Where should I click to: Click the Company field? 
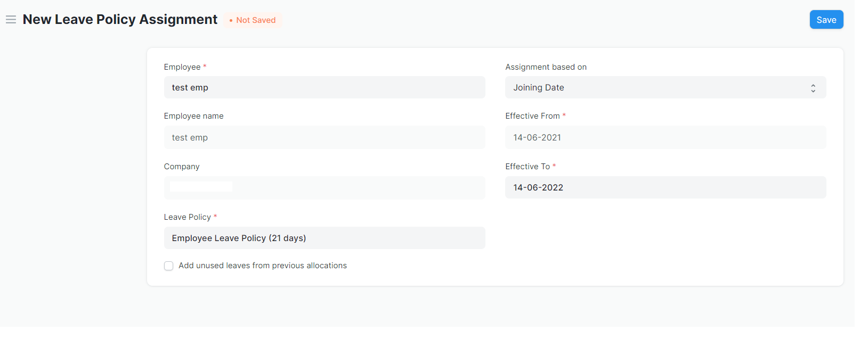(x=325, y=188)
